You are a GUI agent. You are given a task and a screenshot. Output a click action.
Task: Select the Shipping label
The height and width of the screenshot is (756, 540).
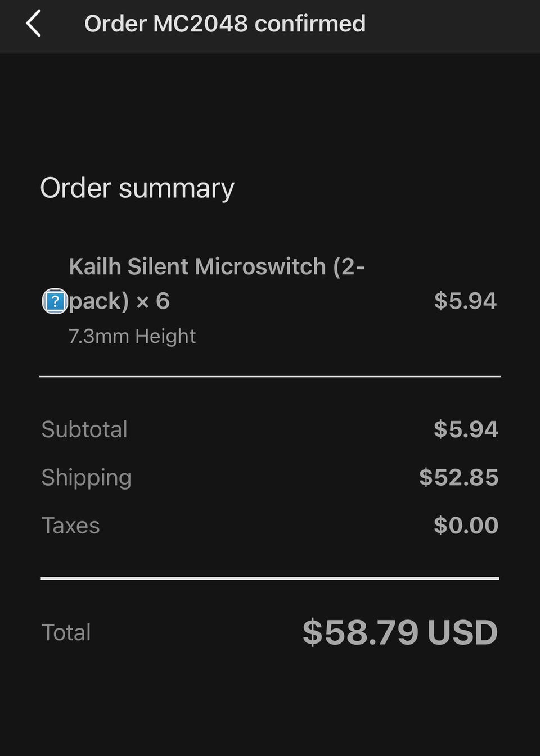click(86, 478)
